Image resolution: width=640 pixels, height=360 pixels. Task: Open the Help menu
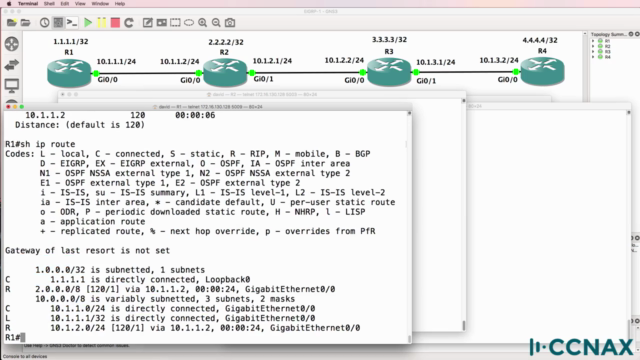click(120, 4)
